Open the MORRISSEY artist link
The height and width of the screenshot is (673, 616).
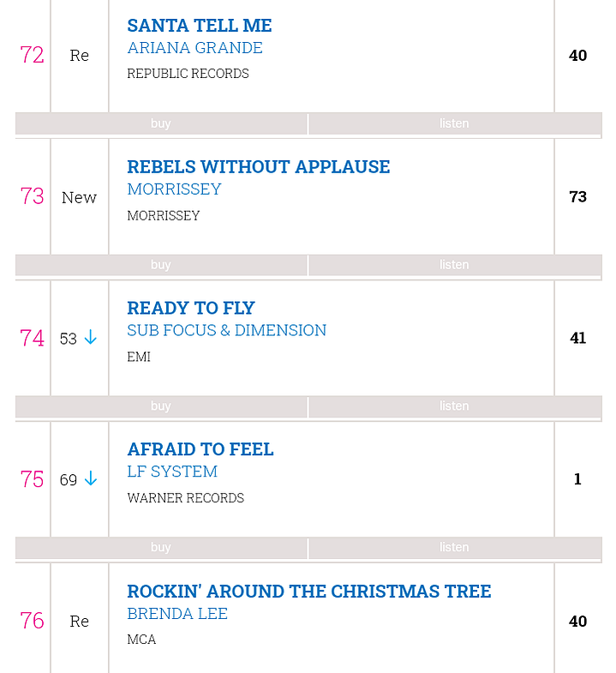pos(174,189)
